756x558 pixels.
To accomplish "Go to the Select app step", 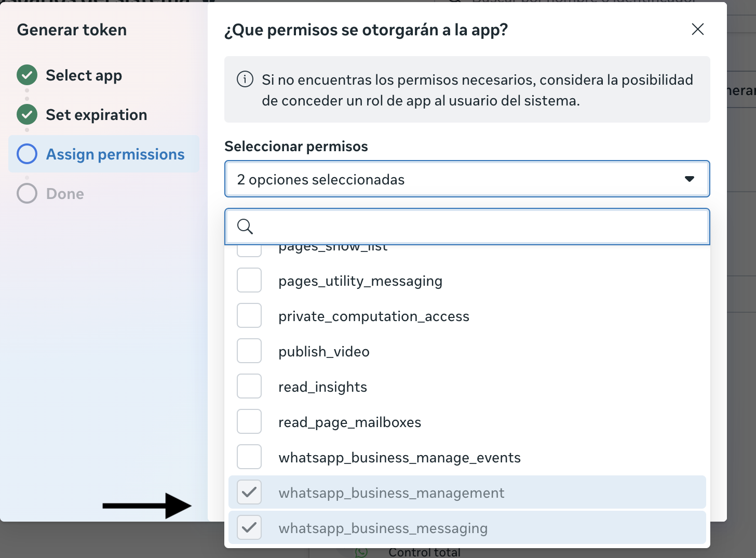I will tap(84, 75).
